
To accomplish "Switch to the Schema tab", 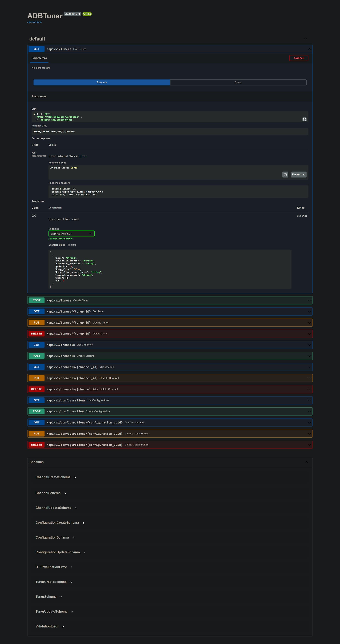I will click(72, 245).
